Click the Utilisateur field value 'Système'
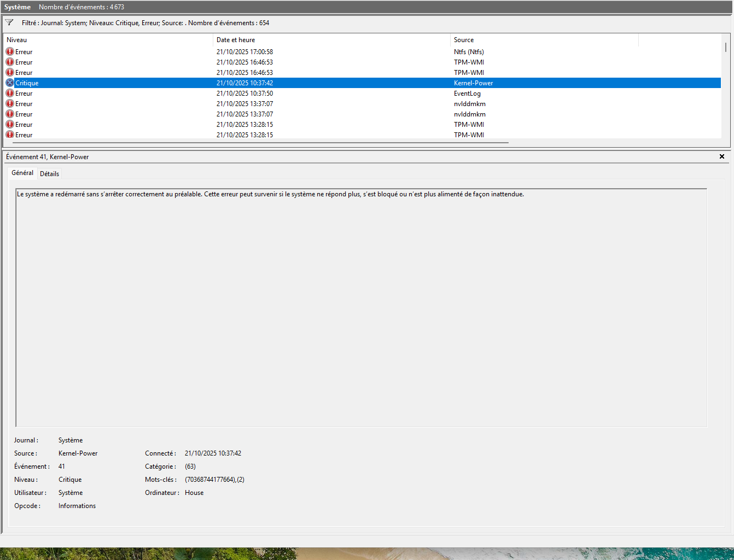The image size is (734, 560). (71, 493)
